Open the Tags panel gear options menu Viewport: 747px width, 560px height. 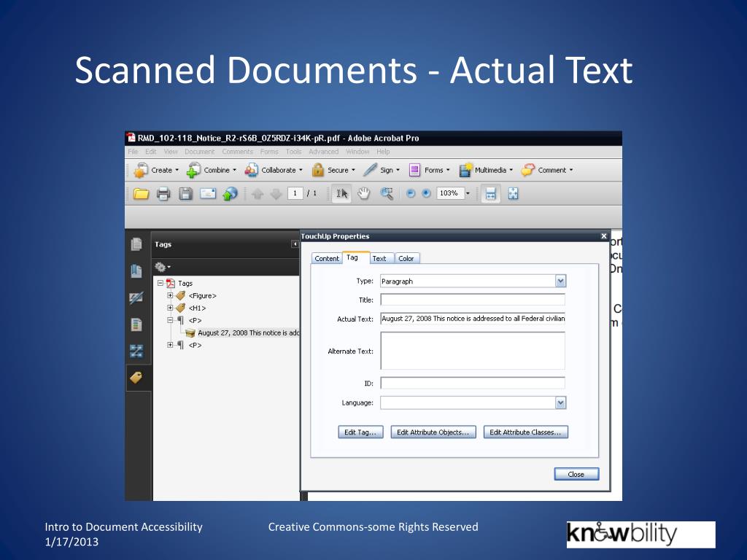163,267
